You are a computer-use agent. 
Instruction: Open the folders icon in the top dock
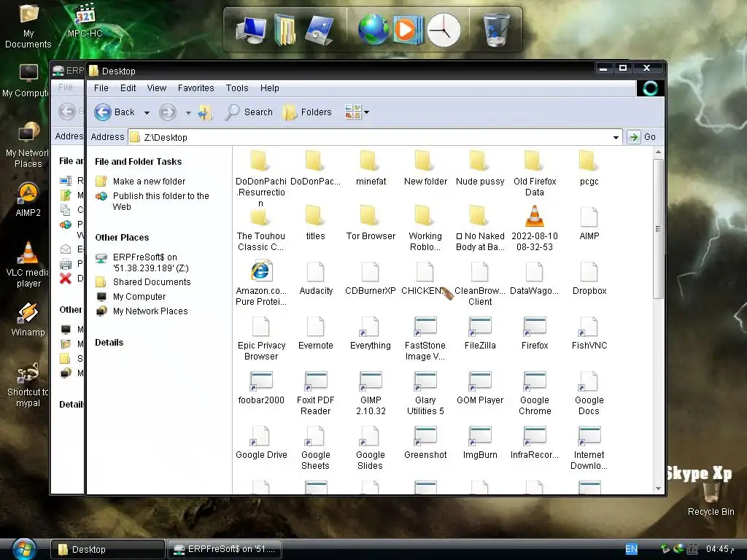[x=285, y=30]
